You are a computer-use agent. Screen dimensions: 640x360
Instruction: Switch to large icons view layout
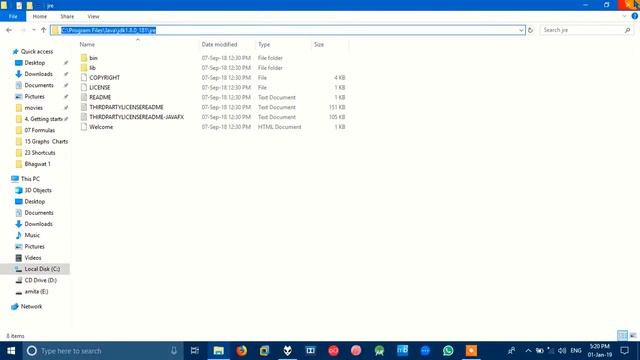pyautogui.click(x=633, y=336)
